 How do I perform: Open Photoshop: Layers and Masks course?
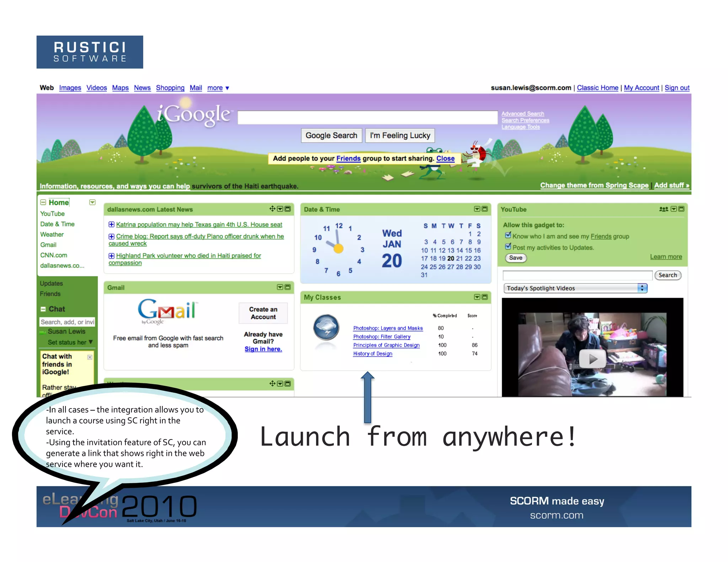388,328
